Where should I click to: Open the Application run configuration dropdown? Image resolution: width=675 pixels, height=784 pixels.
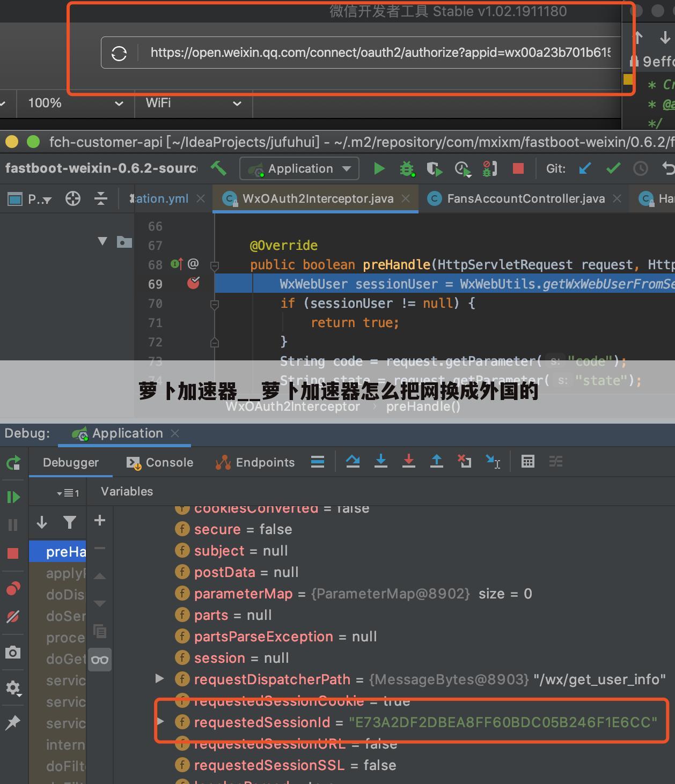[x=299, y=169]
